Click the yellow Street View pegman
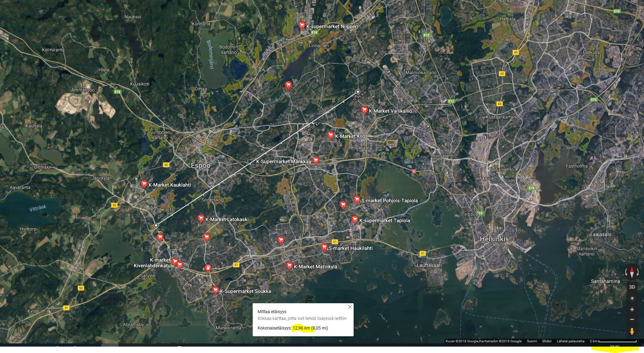Viewport: 644px width, 353px height. [x=632, y=331]
